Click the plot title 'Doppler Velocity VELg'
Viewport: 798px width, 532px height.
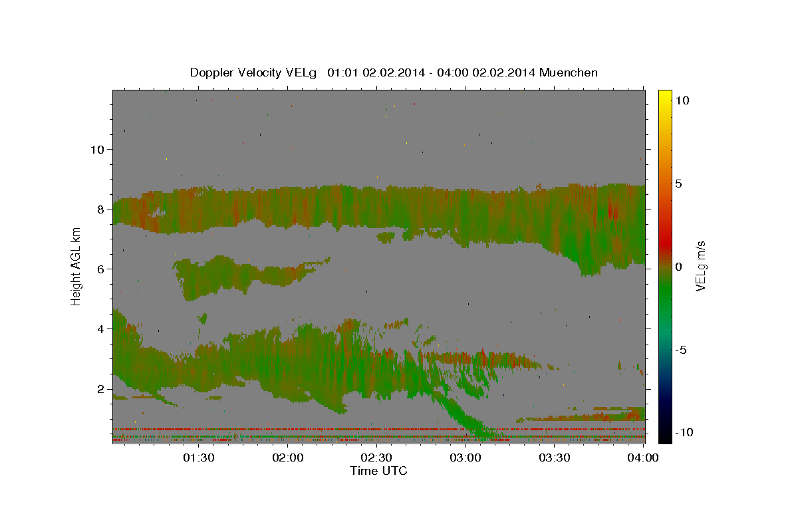(x=255, y=72)
